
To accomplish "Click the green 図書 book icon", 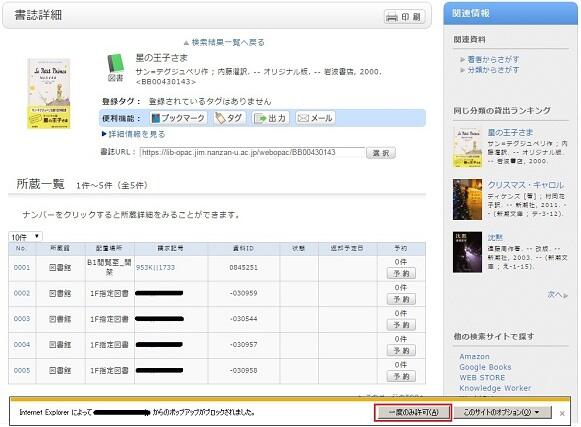I will point(116,67).
